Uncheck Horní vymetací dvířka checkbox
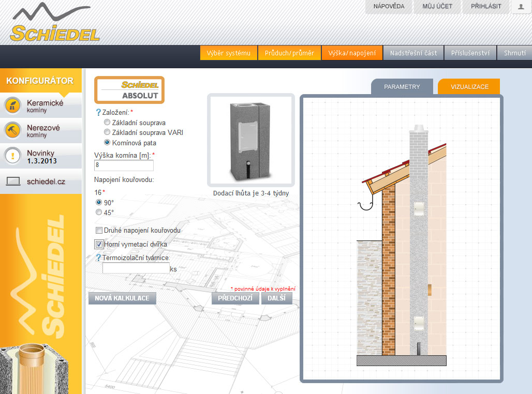The width and height of the screenshot is (532, 394). (99, 244)
